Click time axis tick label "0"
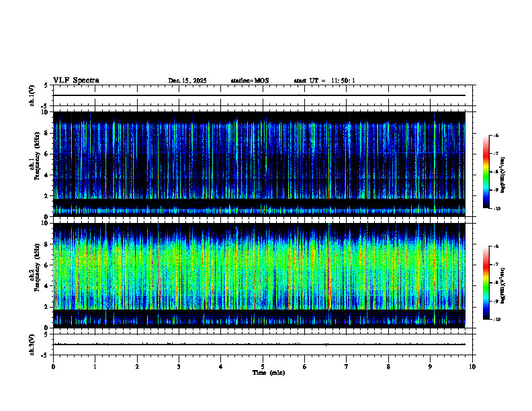This screenshot has width=532, height=411. (53, 367)
